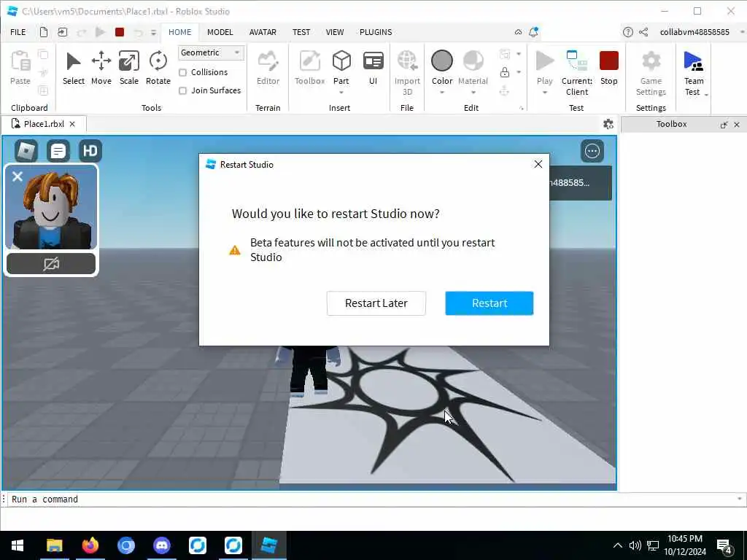Enable the Collisions checkbox
This screenshot has width=747, height=560.
coord(182,72)
